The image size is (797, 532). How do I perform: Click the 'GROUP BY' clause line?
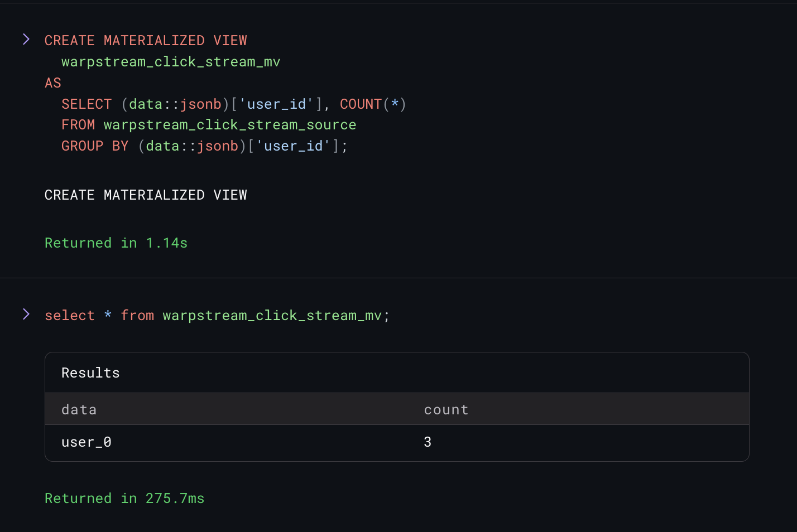[x=205, y=146]
